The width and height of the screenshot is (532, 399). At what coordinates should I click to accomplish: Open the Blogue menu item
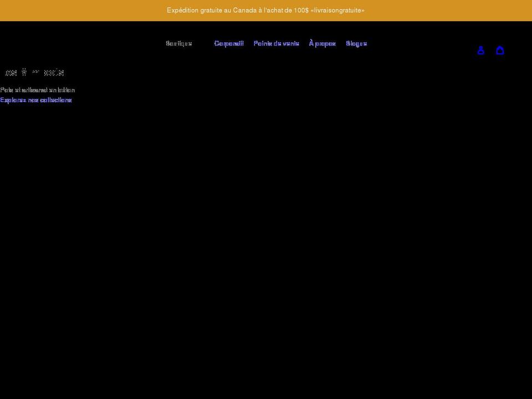356,43
